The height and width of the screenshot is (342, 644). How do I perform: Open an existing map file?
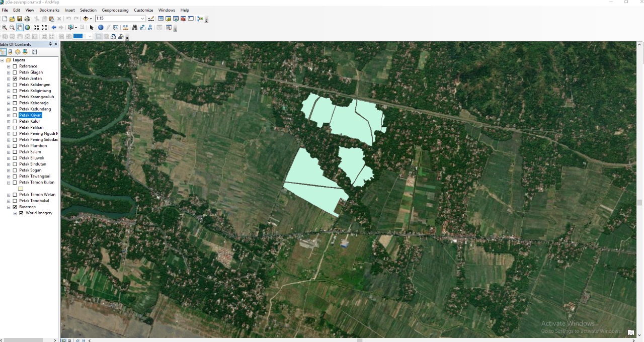pyautogui.click(x=12, y=19)
